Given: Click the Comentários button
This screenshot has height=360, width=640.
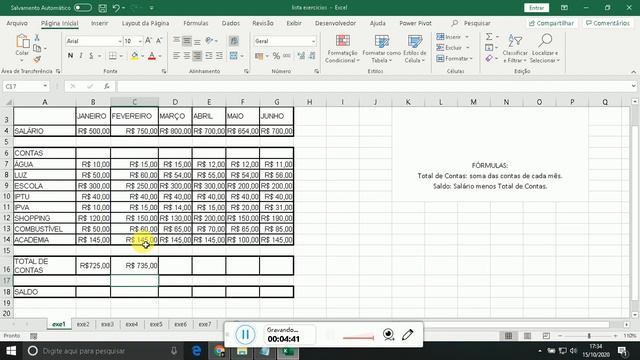Looking at the screenshot, I should [608, 23].
